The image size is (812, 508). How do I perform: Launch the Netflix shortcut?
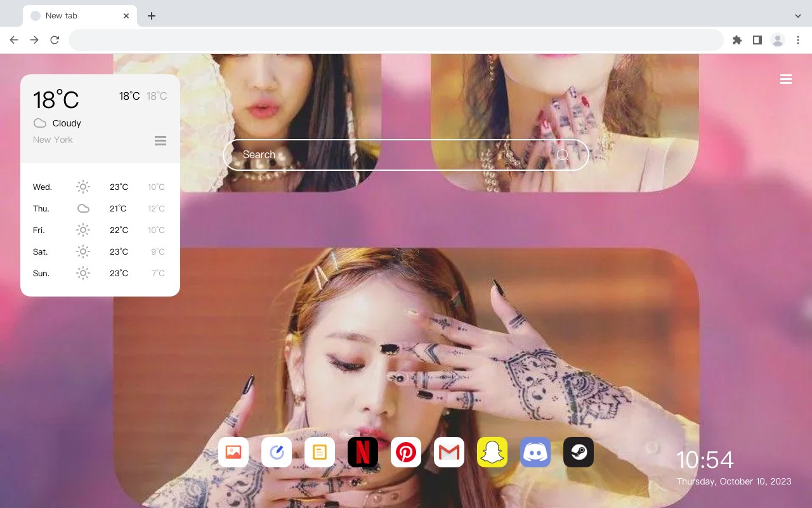coord(363,452)
